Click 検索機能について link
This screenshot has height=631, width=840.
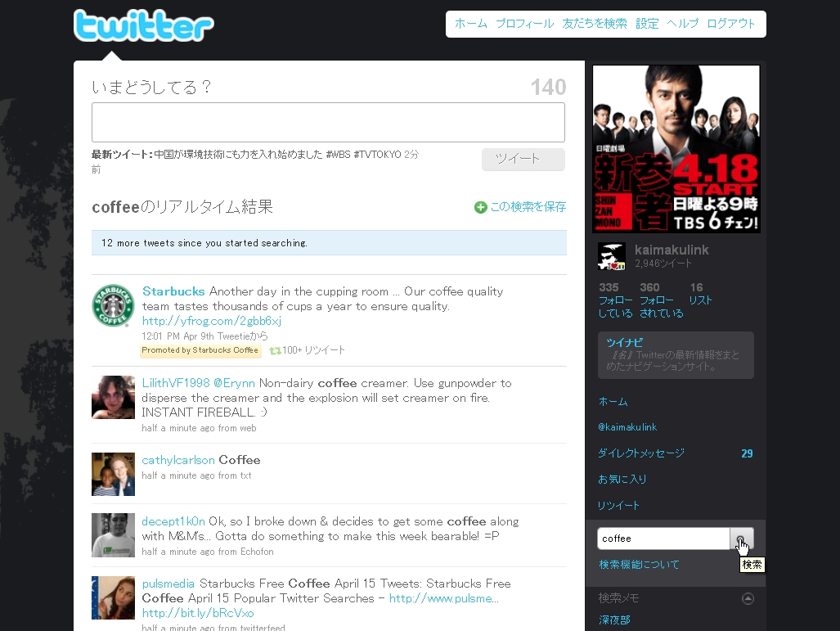click(639, 565)
